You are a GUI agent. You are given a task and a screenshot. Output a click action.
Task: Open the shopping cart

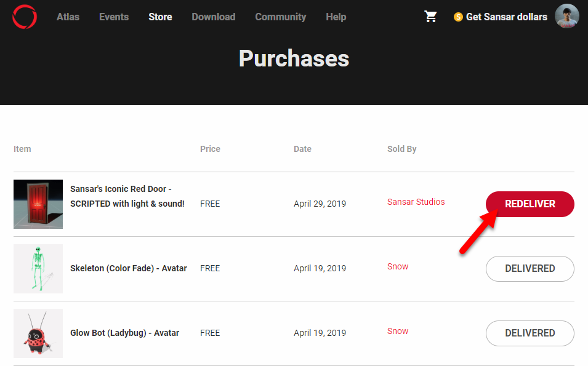[x=431, y=17]
